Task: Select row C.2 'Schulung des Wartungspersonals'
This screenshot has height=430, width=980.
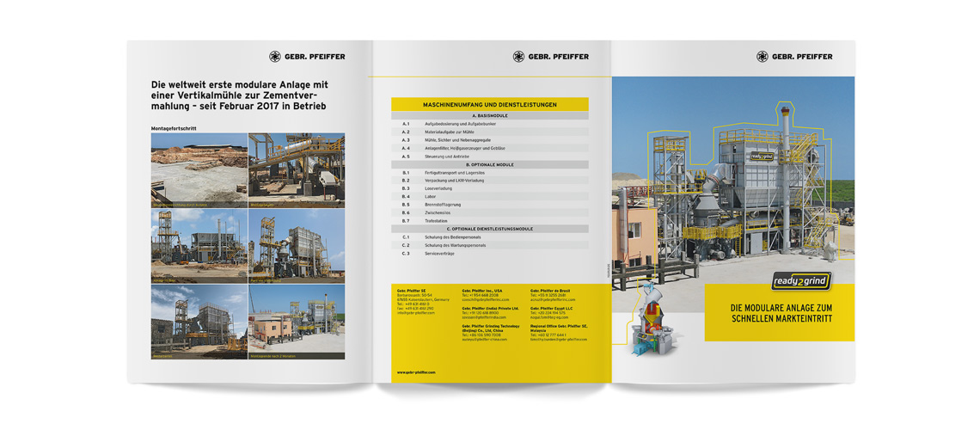Action: click(490, 245)
